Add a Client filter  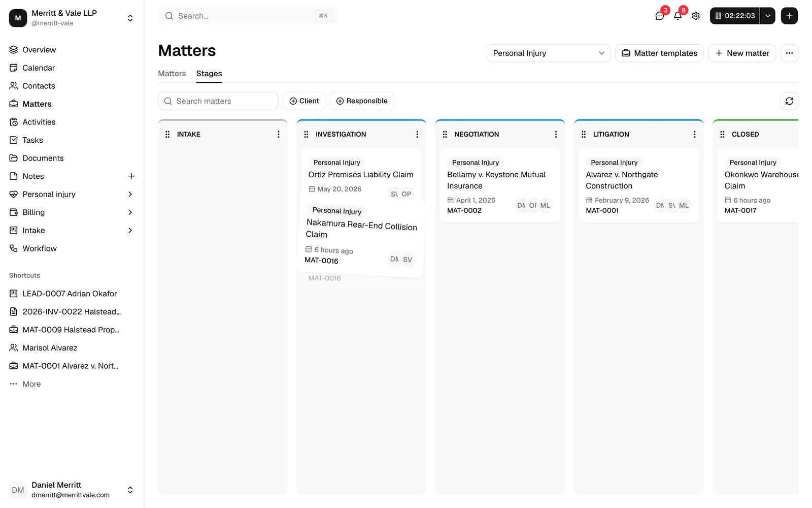coord(304,101)
